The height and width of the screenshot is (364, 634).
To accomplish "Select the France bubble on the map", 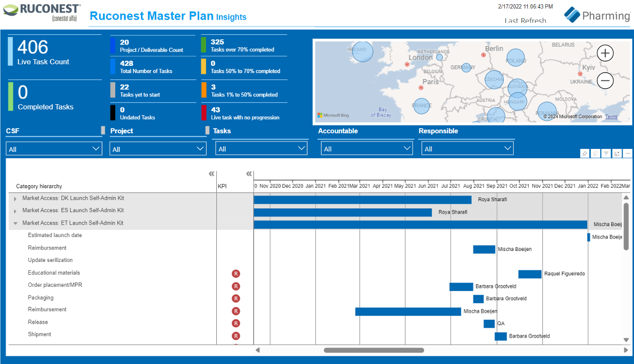I will tap(421, 106).
